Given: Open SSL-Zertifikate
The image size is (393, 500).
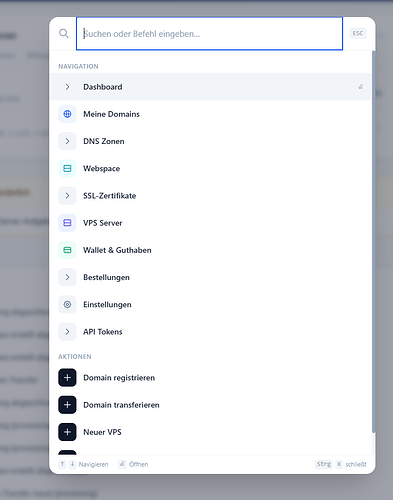Looking at the screenshot, I should (211, 196).
